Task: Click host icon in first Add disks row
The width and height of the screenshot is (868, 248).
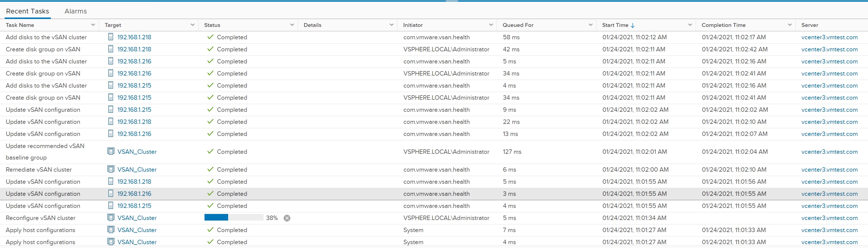Action: [x=110, y=37]
